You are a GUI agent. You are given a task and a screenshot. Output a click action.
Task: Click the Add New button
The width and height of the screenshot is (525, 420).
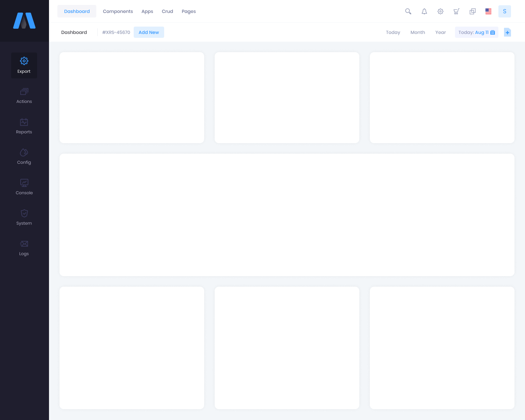[x=149, y=32]
